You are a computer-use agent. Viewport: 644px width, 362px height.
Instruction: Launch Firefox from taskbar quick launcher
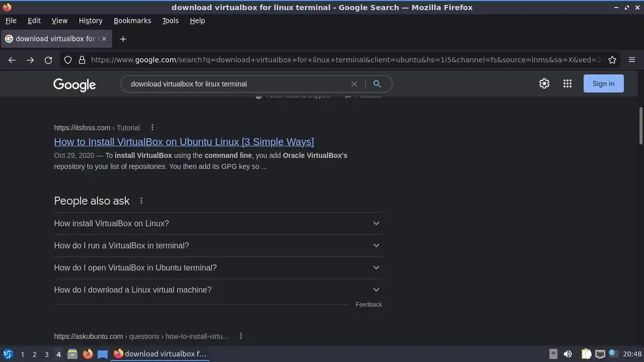coord(88,354)
